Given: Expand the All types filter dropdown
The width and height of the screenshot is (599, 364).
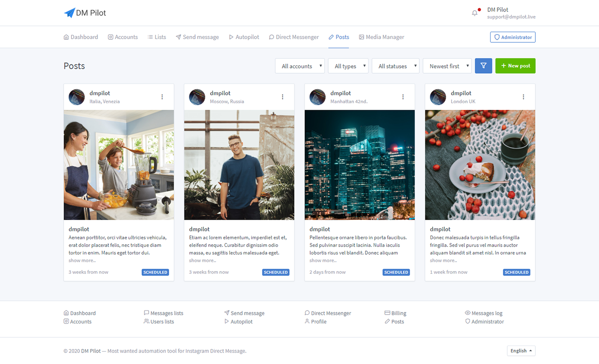Looking at the screenshot, I should pyautogui.click(x=348, y=66).
